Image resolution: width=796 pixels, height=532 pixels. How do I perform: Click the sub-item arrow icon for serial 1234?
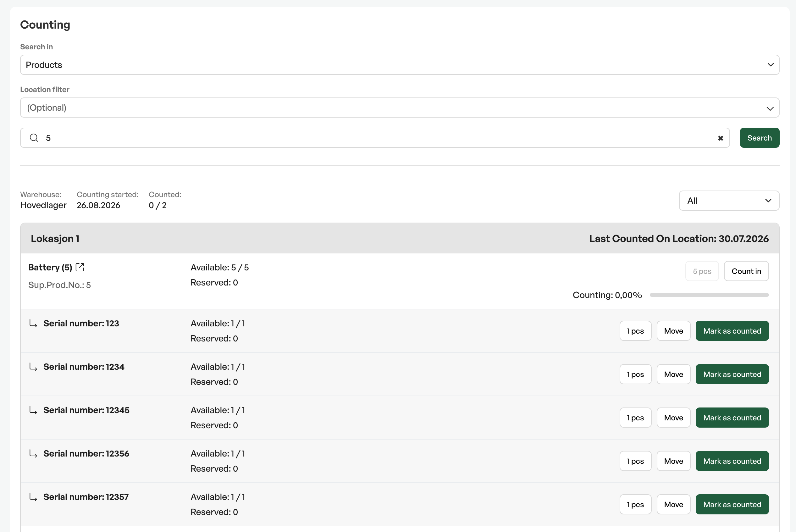click(33, 367)
